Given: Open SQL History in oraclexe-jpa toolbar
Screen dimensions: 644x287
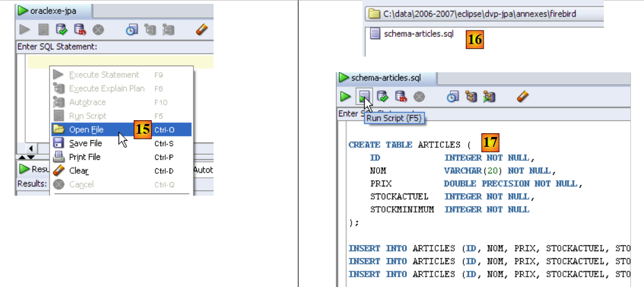Looking at the screenshot, I should coord(132,30).
